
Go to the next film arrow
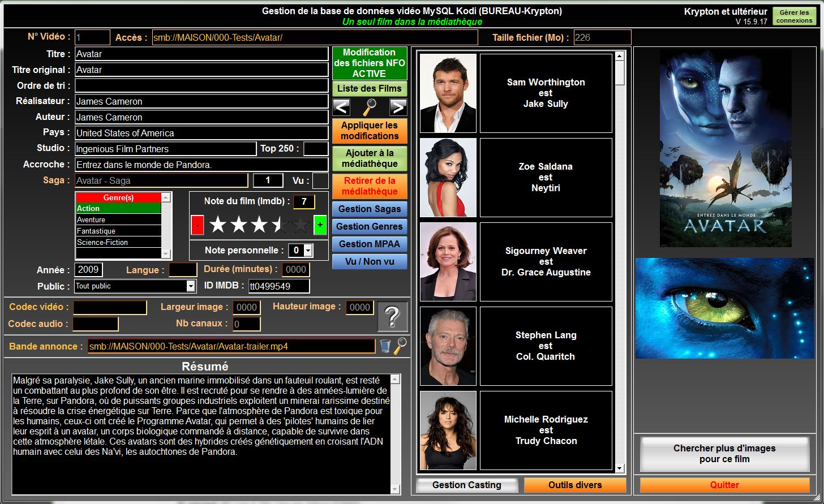click(x=398, y=107)
